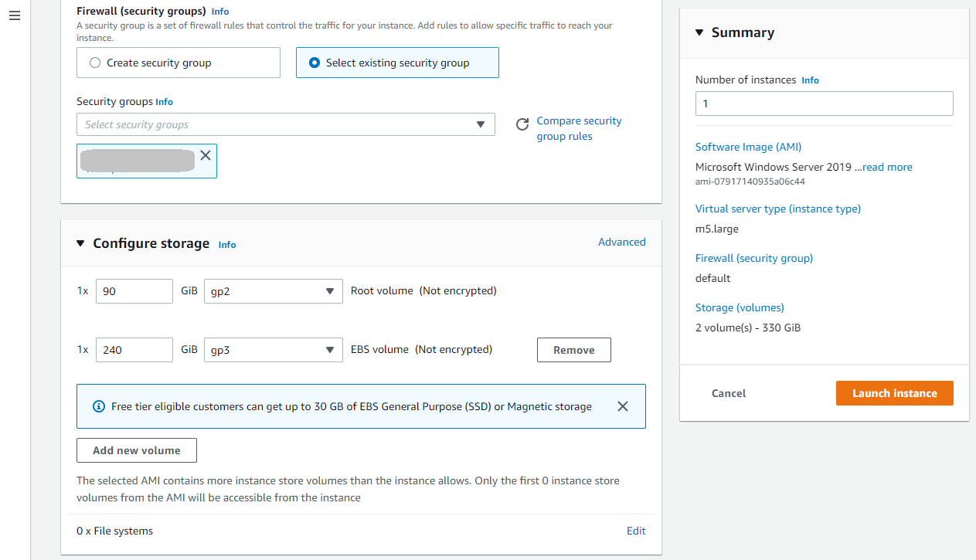Dismiss the free tier info banner
The image size is (976, 560).
tap(623, 406)
